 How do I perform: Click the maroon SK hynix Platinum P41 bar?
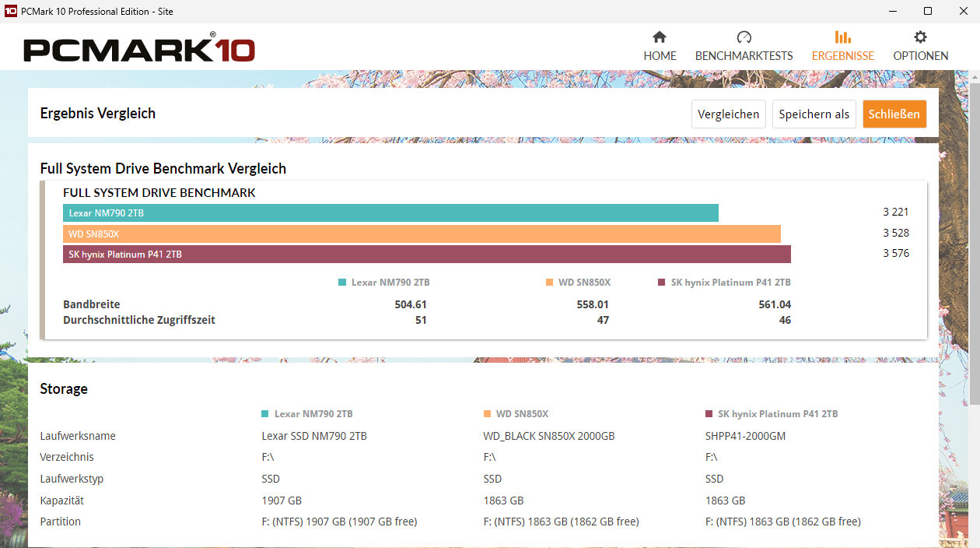pyautogui.click(x=427, y=255)
